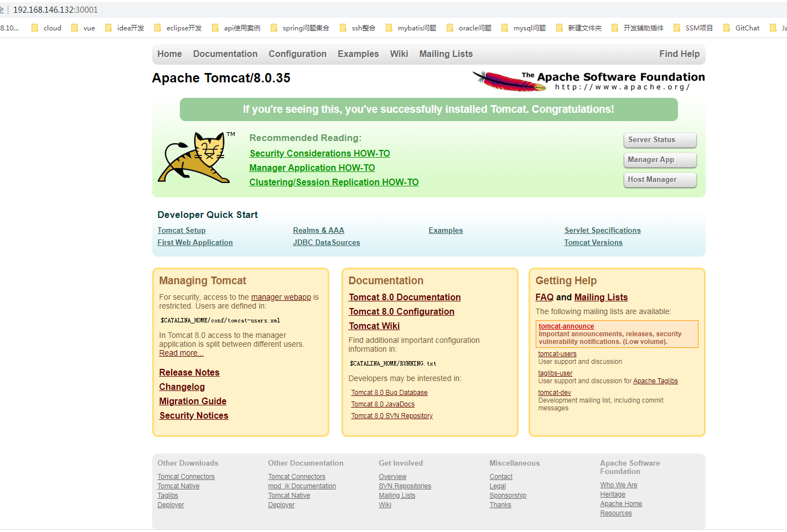Open Wiki in the navigation bar
This screenshot has width=787, height=532.
(x=399, y=54)
